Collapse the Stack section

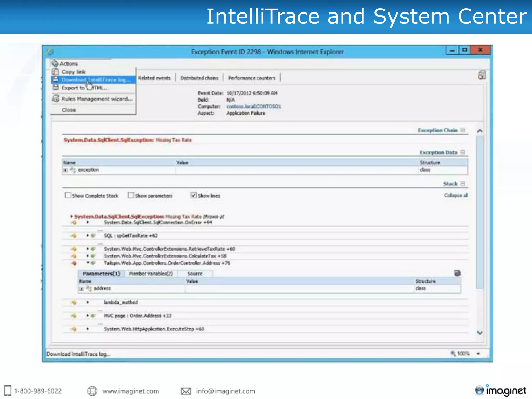point(463,183)
